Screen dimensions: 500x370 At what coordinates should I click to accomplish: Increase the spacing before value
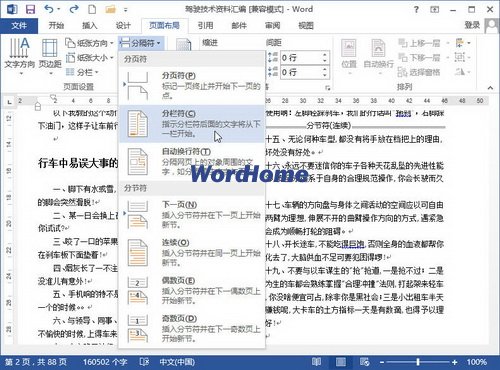[325, 54]
